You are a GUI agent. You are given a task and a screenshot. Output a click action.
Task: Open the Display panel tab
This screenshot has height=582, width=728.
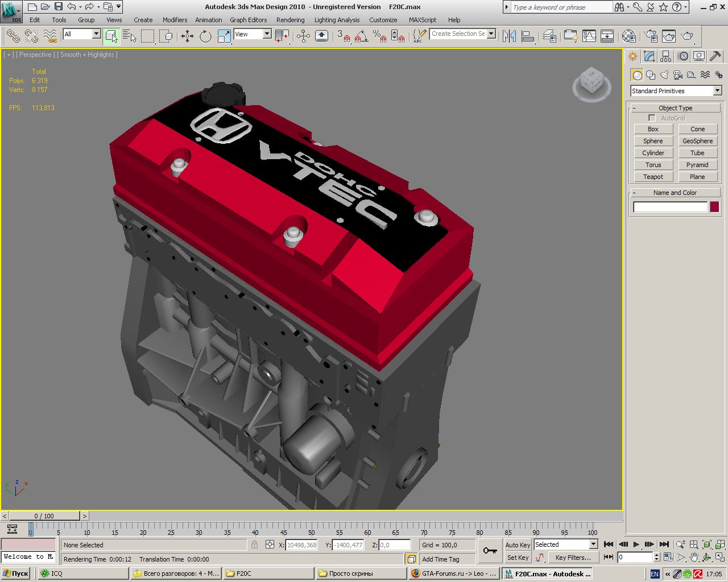[x=699, y=56]
